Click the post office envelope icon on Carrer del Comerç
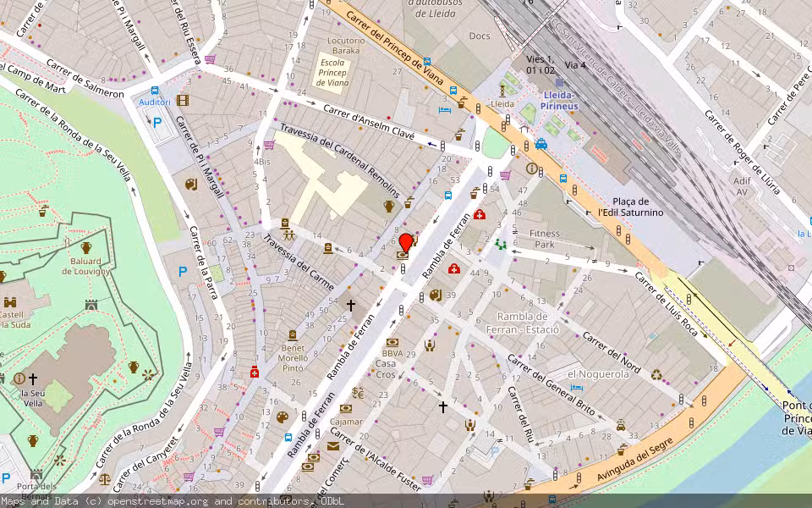Image resolution: width=812 pixels, height=508 pixels. click(x=333, y=445)
